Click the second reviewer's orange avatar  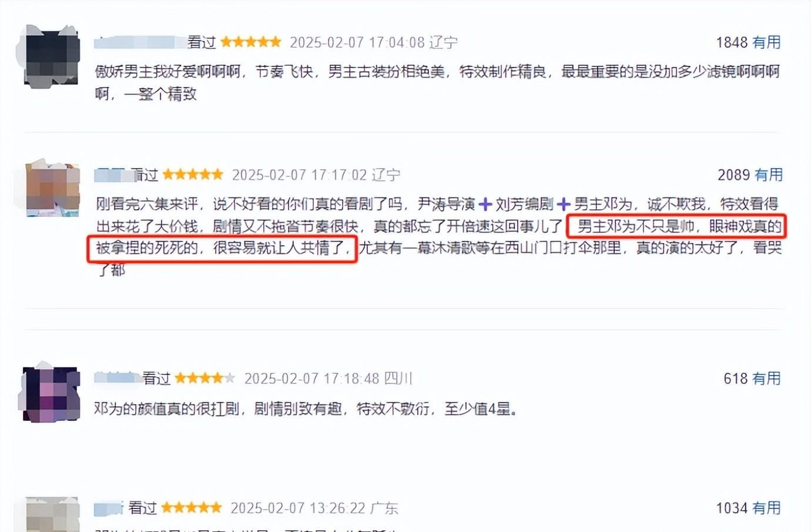click(x=53, y=188)
